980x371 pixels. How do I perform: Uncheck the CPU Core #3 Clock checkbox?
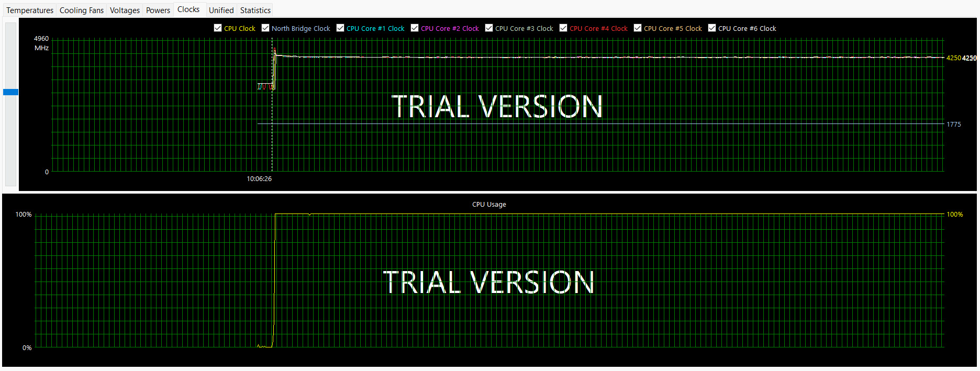coord(489,28)
